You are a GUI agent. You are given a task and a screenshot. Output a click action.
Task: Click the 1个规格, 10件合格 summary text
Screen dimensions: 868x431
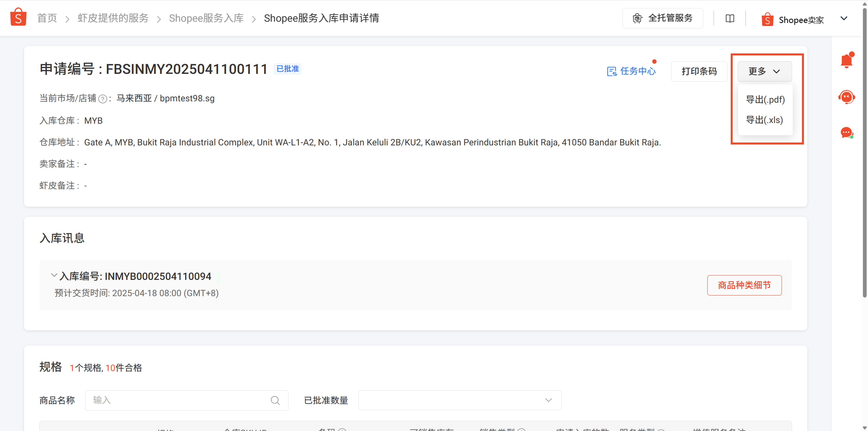106,368
